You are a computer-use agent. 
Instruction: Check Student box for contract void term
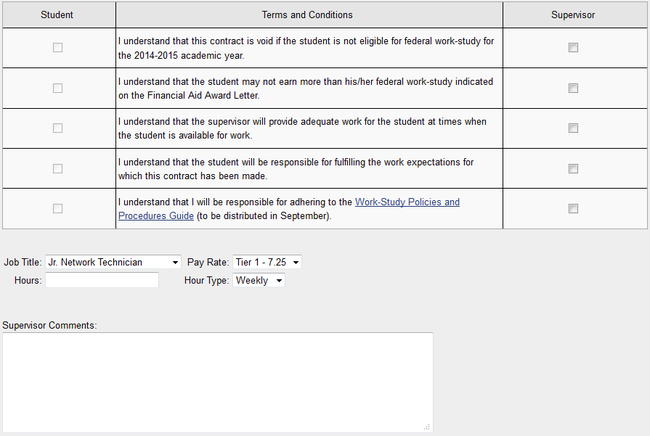pos(58,48)
